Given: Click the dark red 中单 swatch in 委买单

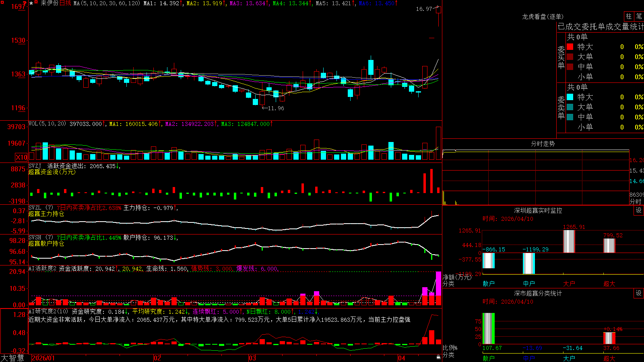Looking at the screenshot, I should pyautogui.click(x=570, y=67).
